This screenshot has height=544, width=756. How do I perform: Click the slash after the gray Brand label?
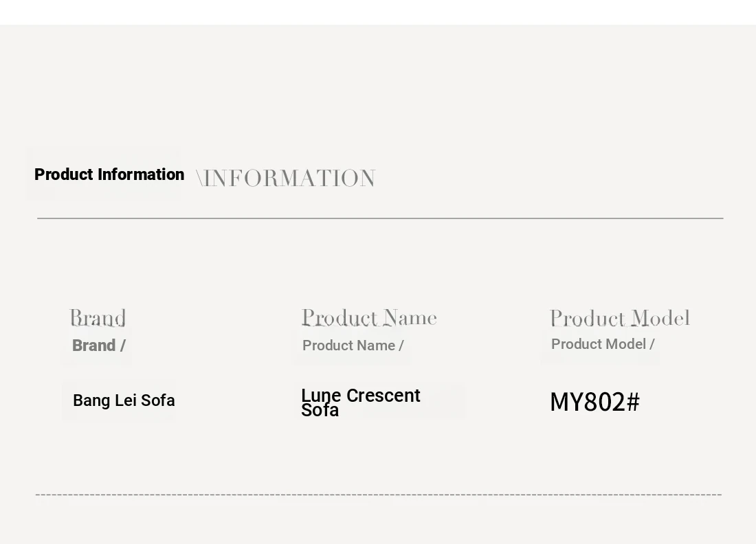(x=123, y=345)
